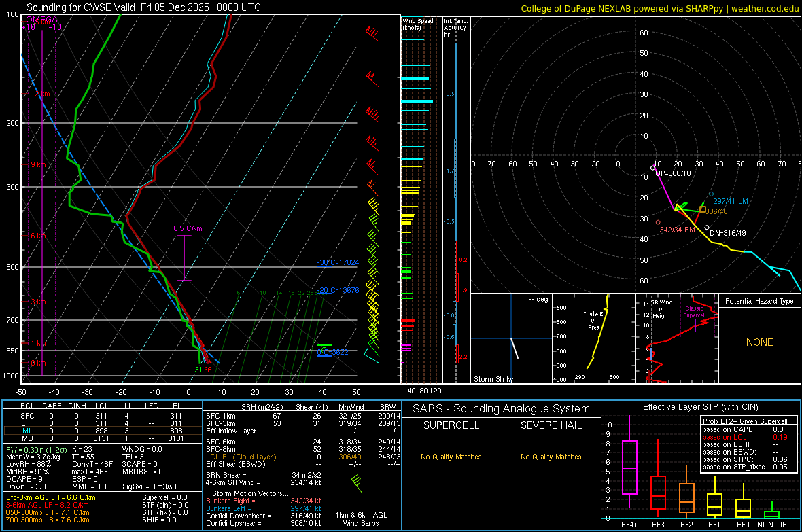
Task: Click the Storm Slinky panel label
Action: click(x=493, y=379)
